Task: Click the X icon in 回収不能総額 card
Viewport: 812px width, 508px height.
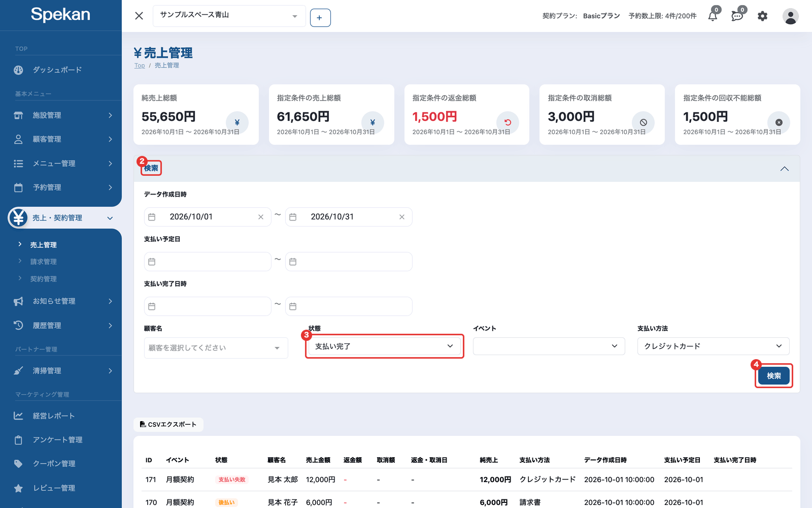Action: point(779,122)
